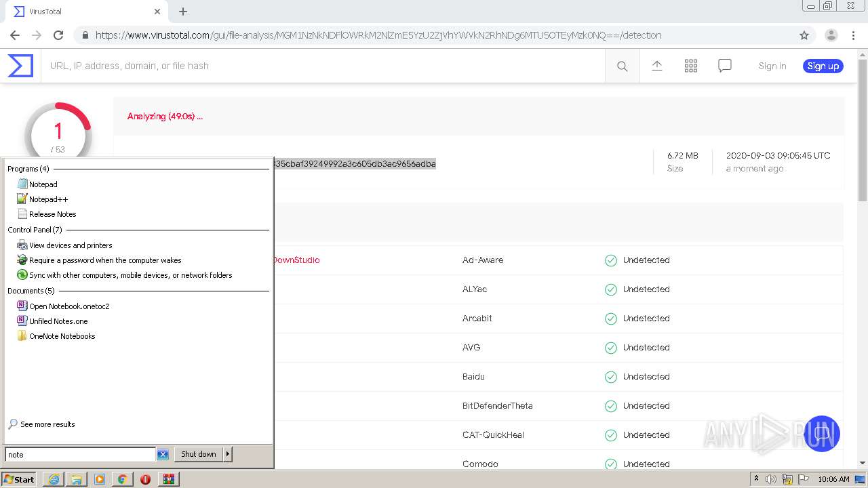Click the Control Panel (7) header
The width and height of the screenshot is (868, 488).
(x=35, y=230)
